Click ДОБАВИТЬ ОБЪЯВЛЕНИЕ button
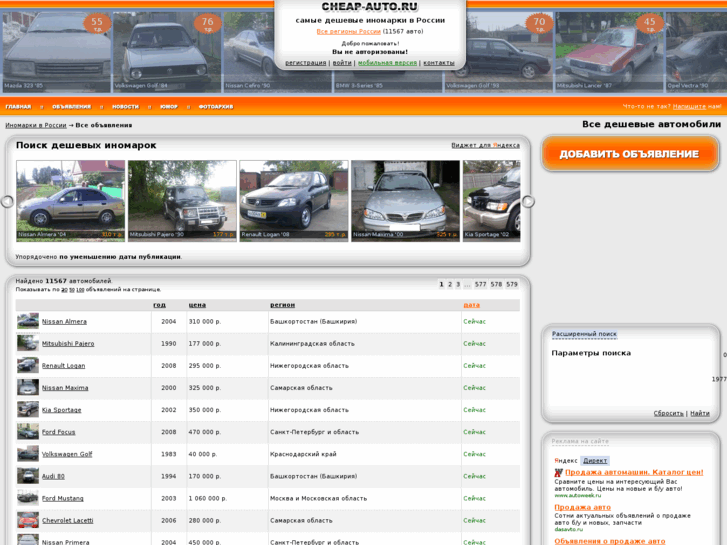Image resolution: width=727 pixels, height=545 pixels. [x=630, y=154]
